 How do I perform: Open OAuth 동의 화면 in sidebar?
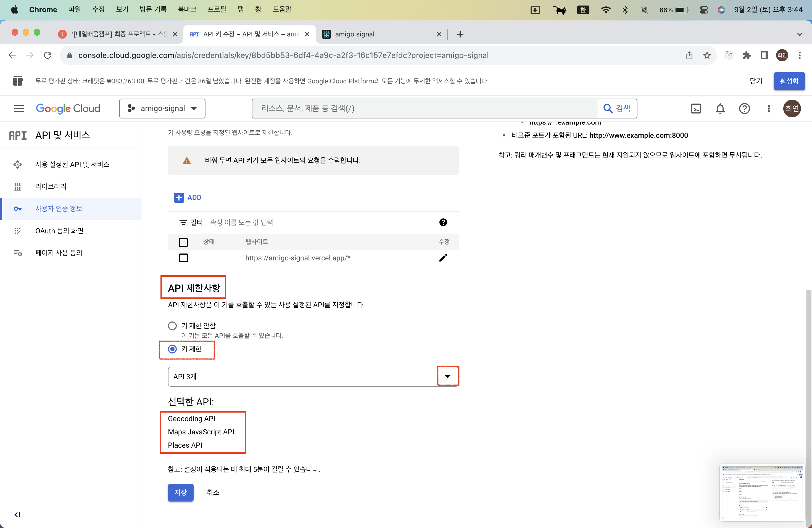coord(71,231)
